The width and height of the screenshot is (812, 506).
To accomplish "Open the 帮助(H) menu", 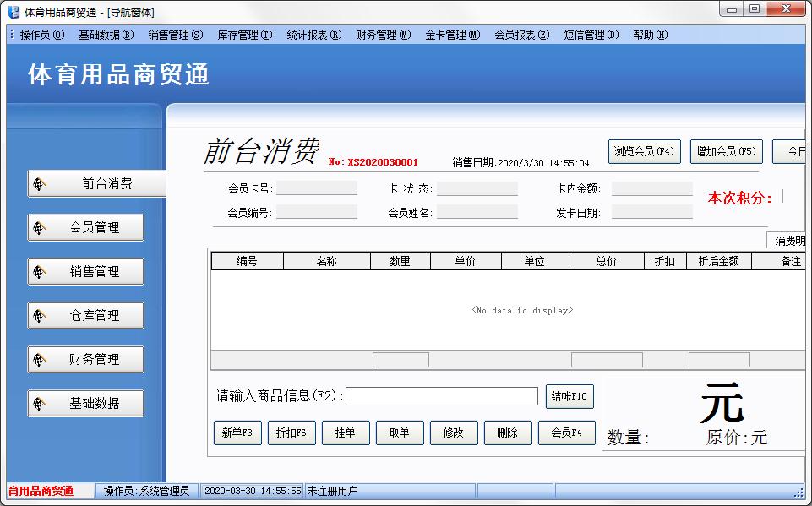I will tap(651, 35).
